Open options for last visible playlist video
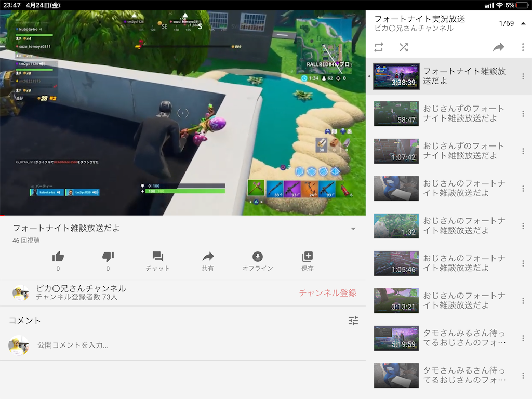The height and width of the screenshot is (399, 532). tap(523, 376)
